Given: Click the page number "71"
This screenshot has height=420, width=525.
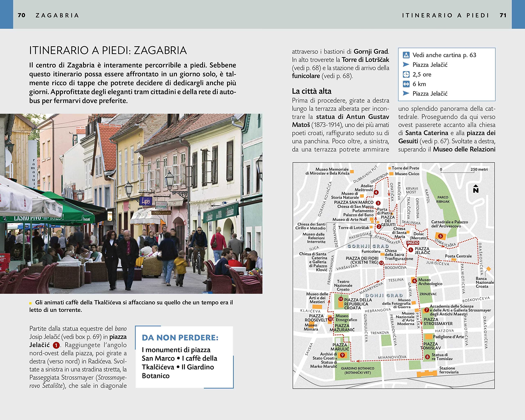Looking at the screenshot, I should pyautogui.click(x=503, y=15).
